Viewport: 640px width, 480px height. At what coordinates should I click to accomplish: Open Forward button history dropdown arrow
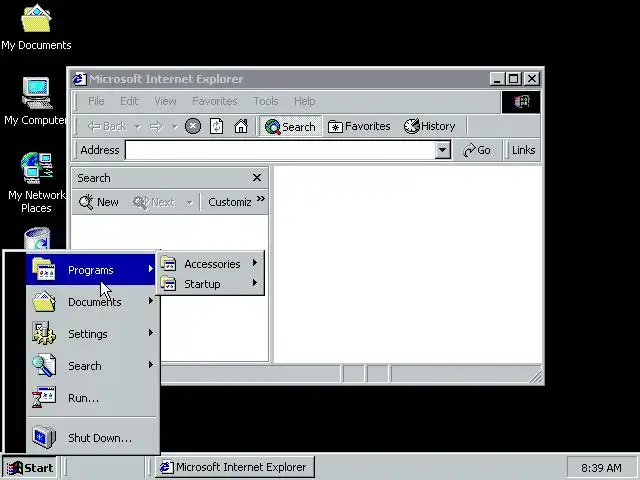(175, 127)
